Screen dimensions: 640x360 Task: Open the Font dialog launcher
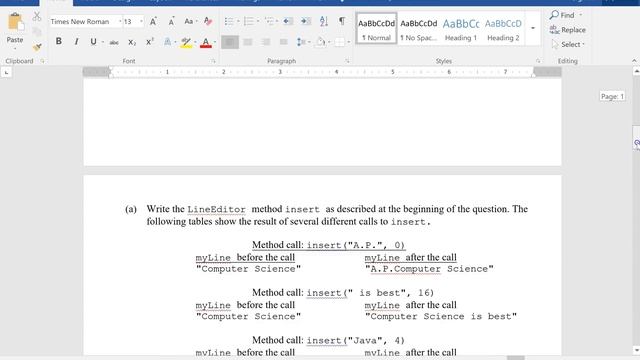point(213,61)
